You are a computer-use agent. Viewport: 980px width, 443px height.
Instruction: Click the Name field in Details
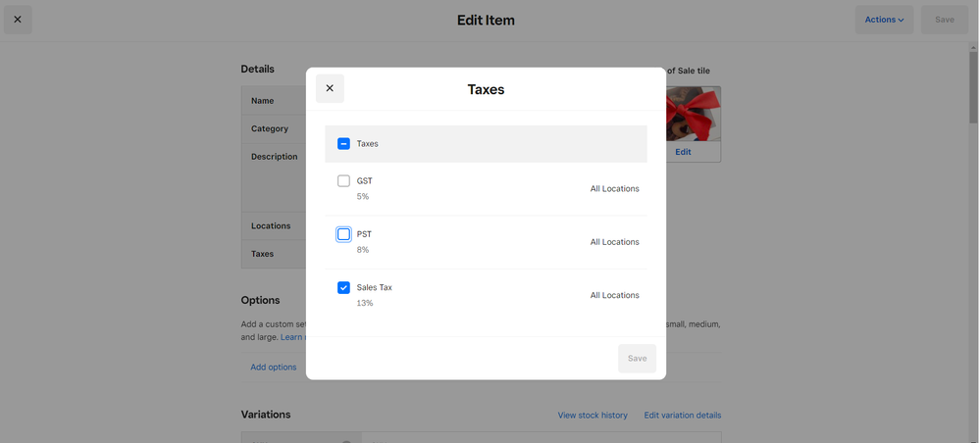coord(273,101)
